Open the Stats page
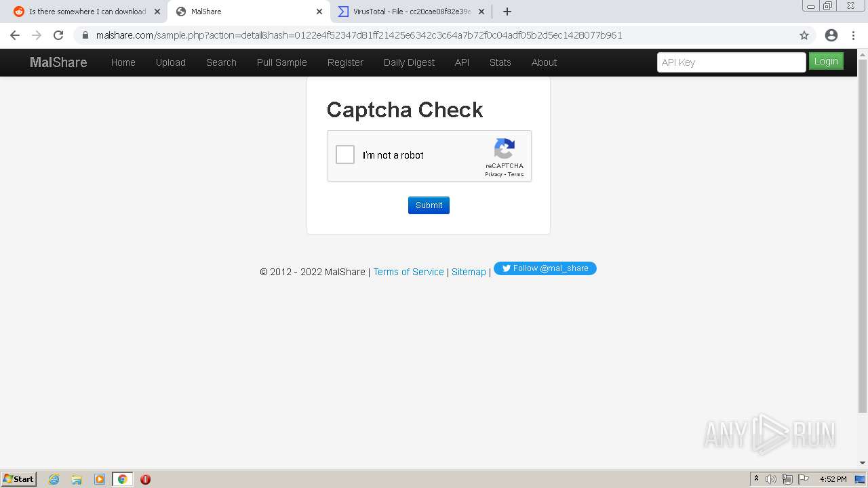868x488 pixels. [x=500, y=62]
